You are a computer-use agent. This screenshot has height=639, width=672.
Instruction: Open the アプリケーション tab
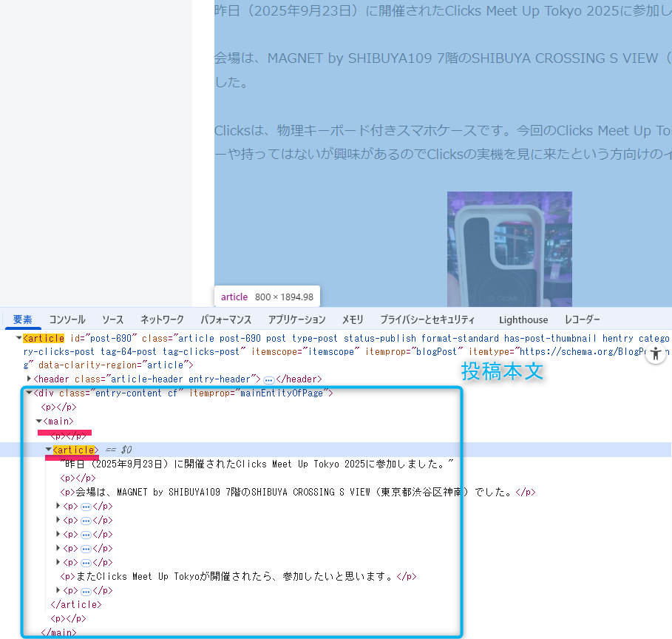click(296, 319)
